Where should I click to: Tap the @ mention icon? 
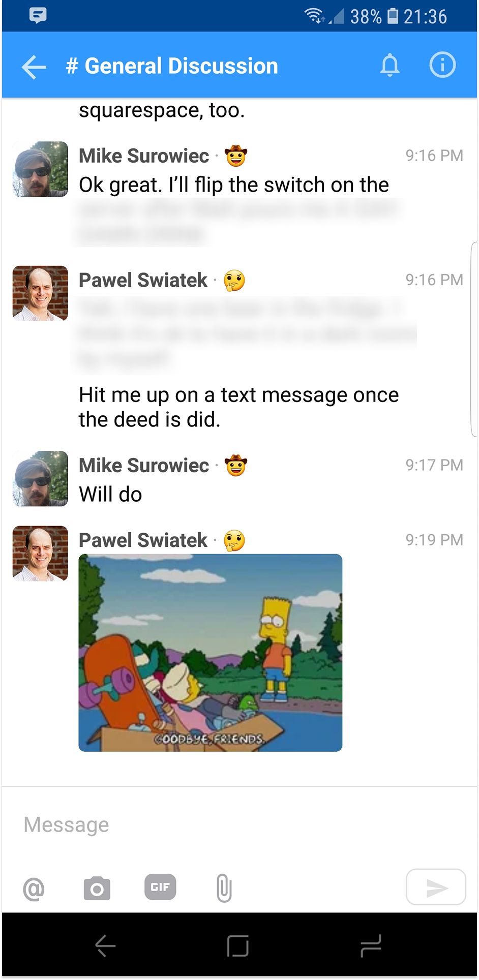point(34,889)
